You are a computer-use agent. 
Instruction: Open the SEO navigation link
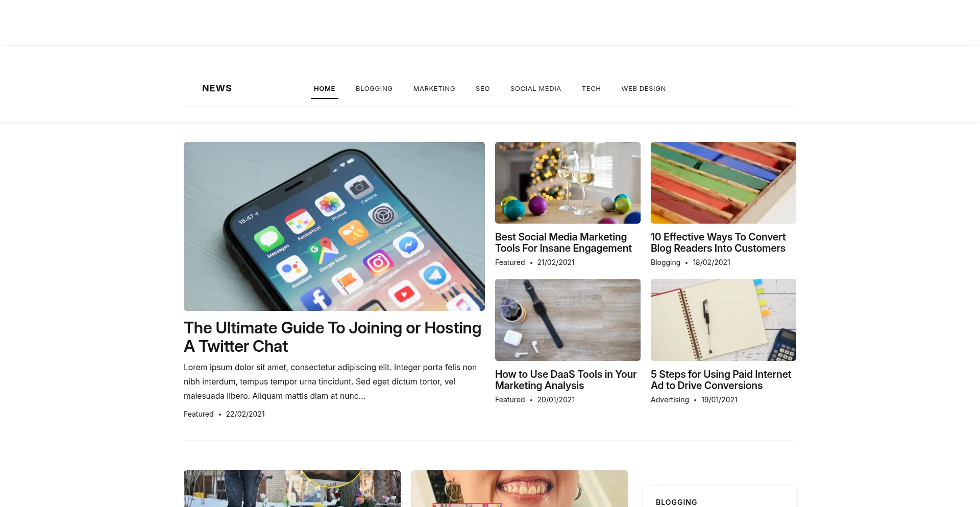pos(483,89)
